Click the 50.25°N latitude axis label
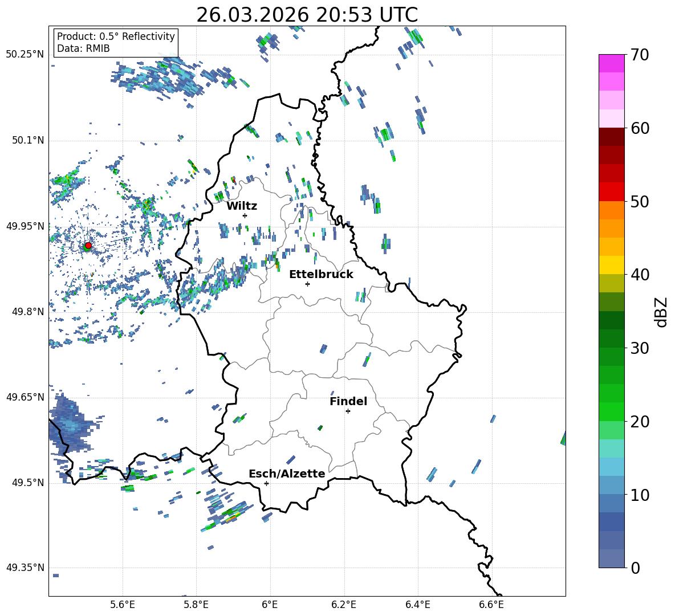The image size is (675, 616). [x=25, y=55]
